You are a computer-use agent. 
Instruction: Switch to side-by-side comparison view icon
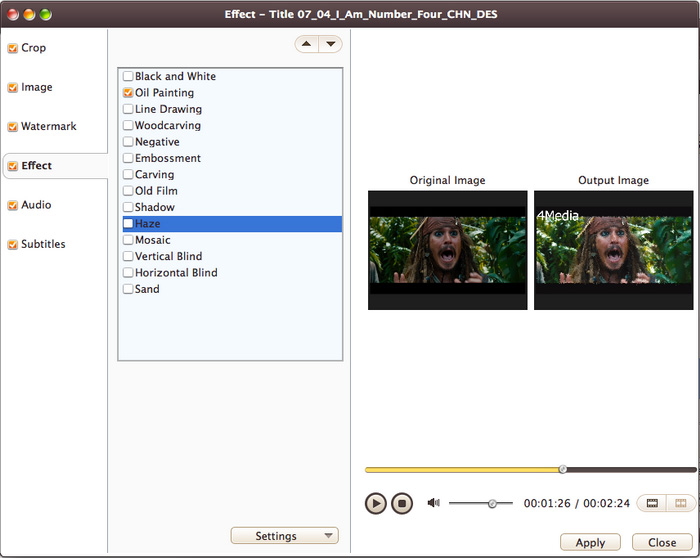coord(681,503)
